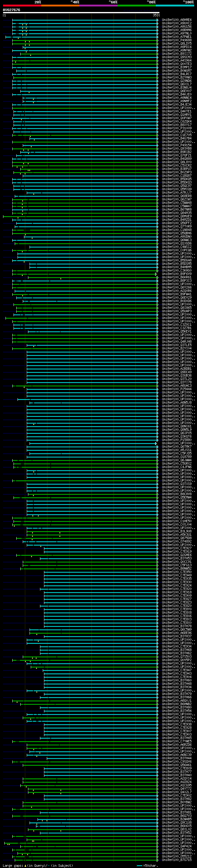Click the red 20% identity color segment
The width and height of the screenshot is (197, 868).
[x=22, y=6]
